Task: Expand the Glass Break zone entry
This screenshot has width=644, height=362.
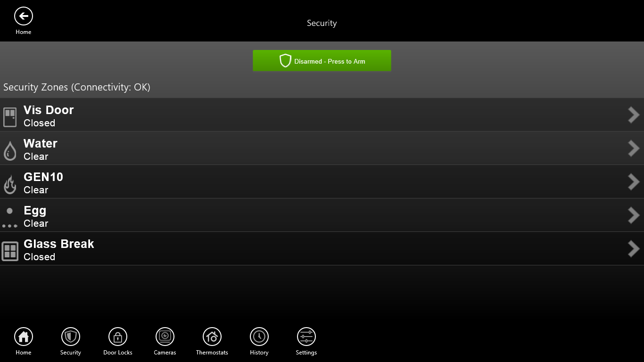Action: pos(634,248)
